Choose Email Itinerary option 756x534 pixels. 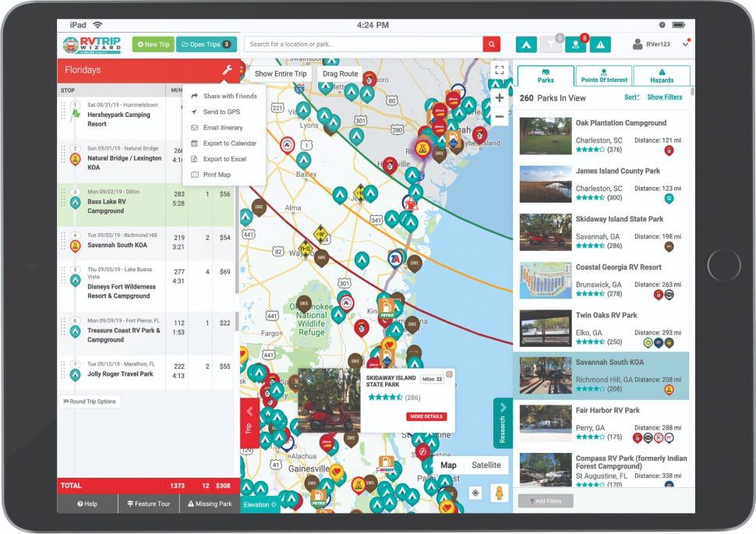(224, 127)
